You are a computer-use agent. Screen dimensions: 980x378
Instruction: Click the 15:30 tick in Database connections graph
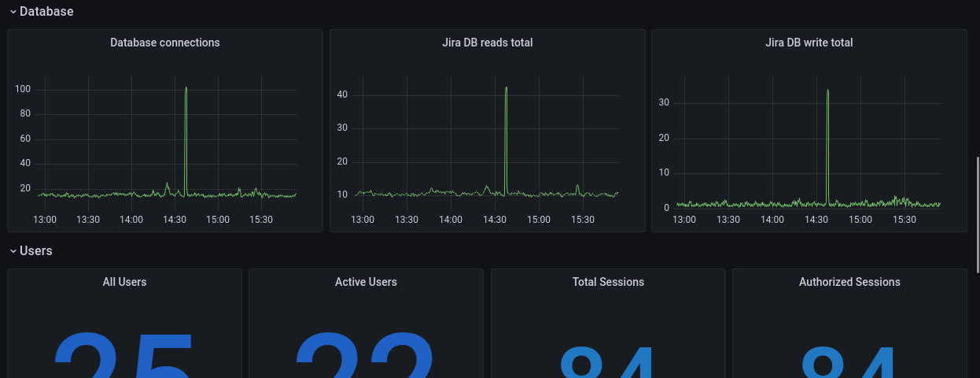261,220
